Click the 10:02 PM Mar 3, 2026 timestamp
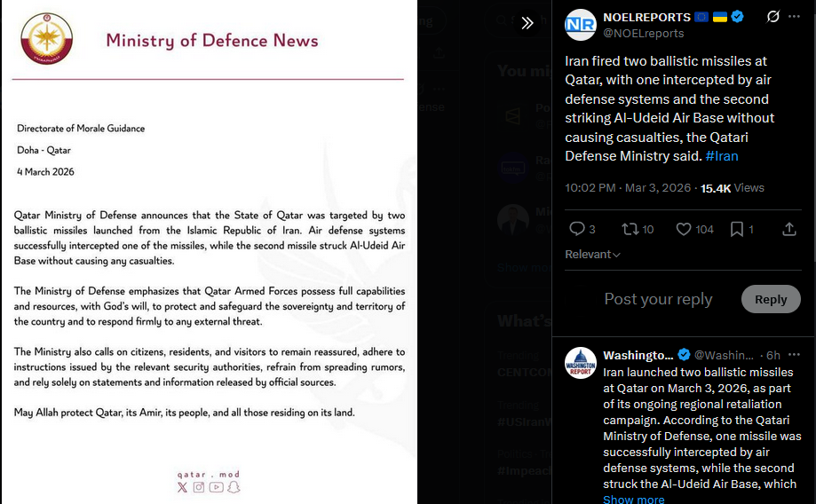Image resolution: width=816 pixels, height=504 pixels. 628,188
